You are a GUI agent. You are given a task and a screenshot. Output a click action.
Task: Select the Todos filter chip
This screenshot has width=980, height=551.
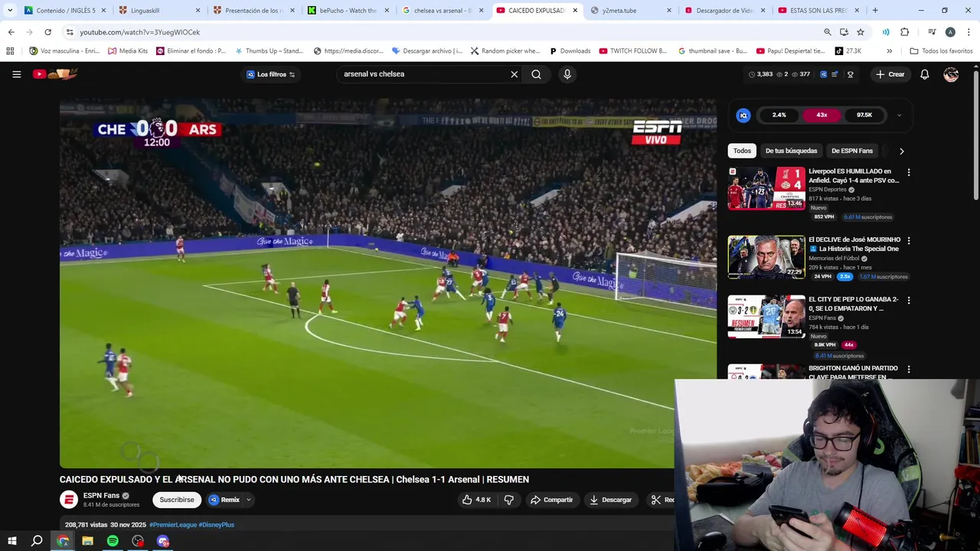(742, 151)
